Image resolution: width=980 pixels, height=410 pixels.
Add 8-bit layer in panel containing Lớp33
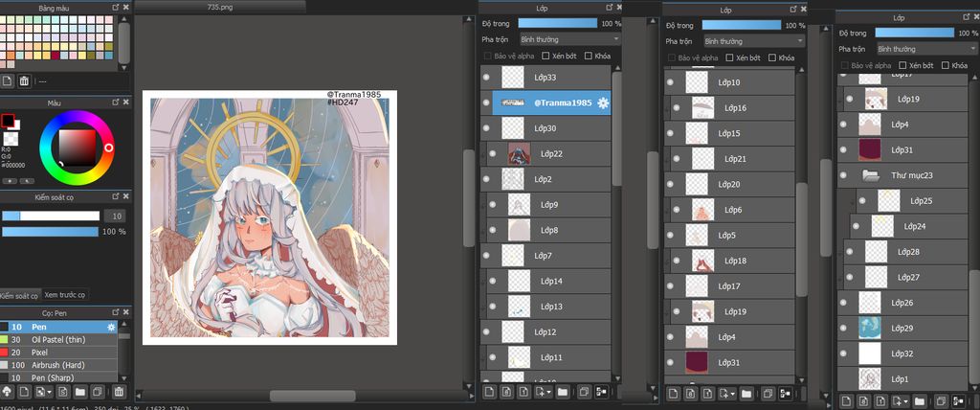(506, 392)
